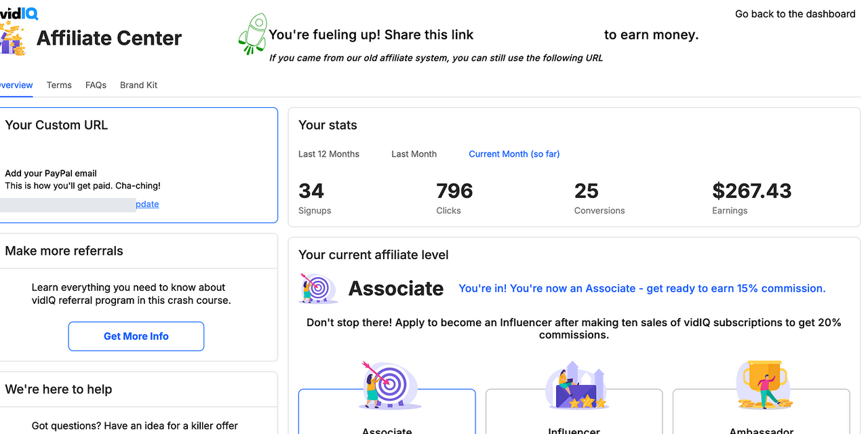Click the 25 Conversions value

tap(587, 191)
